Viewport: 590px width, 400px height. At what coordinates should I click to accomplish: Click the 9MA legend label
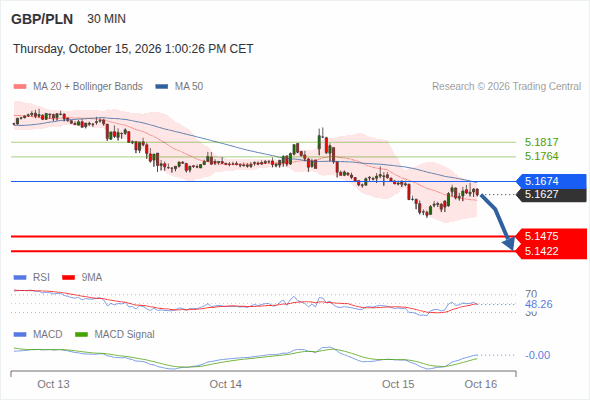(x=92, y=278)
